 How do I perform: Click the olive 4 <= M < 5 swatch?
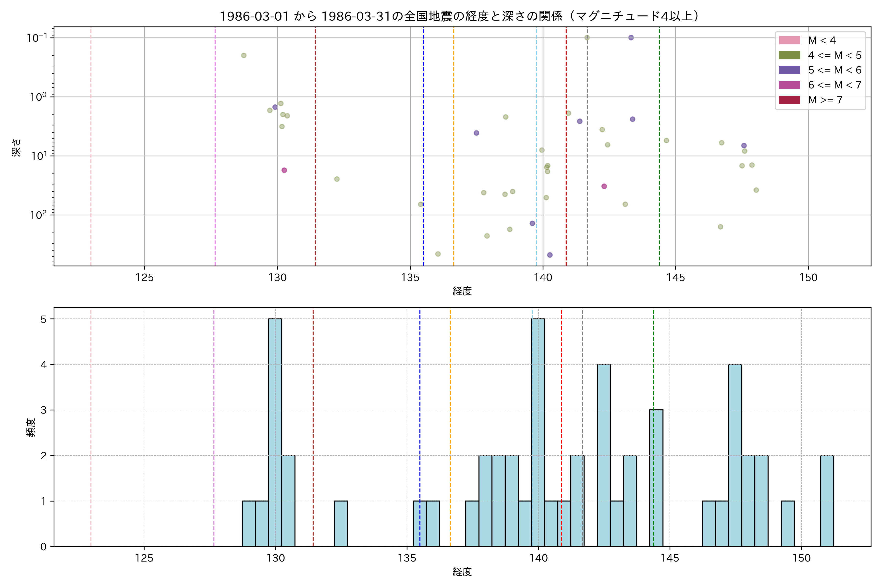(789, 55)
